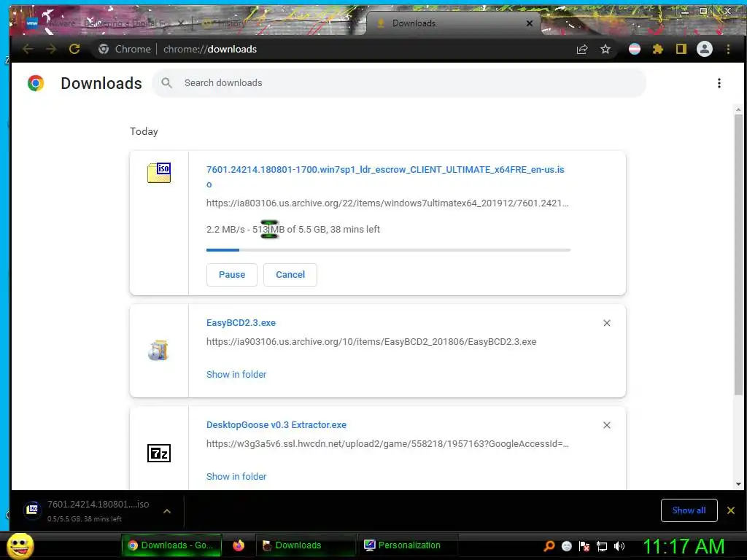Remove EasyBCD2.3.exe from the list
Viewport: 747px width, 560px height.
[606, 323]
